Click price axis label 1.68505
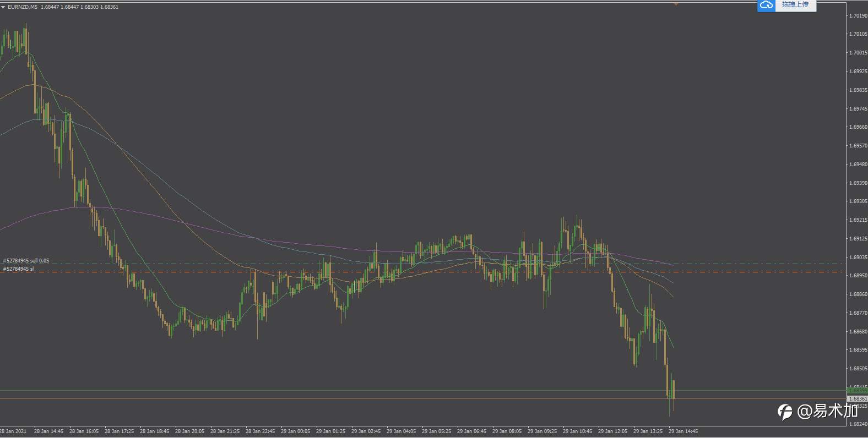The width and height of the screenshot is (868, 438). [858, 369]
